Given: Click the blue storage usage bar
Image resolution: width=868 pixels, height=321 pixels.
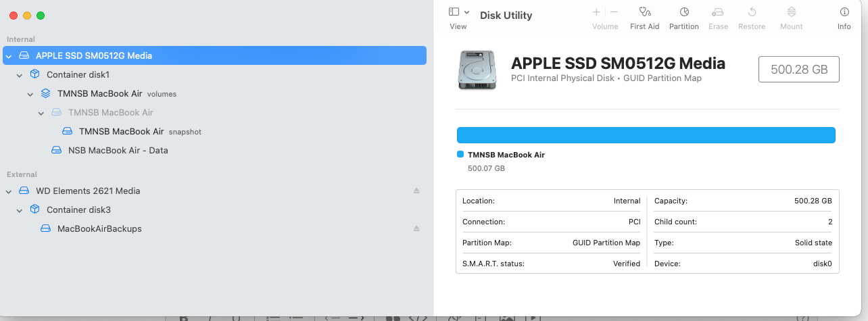Looking at the screenshot, I should (x=646, y=134).
